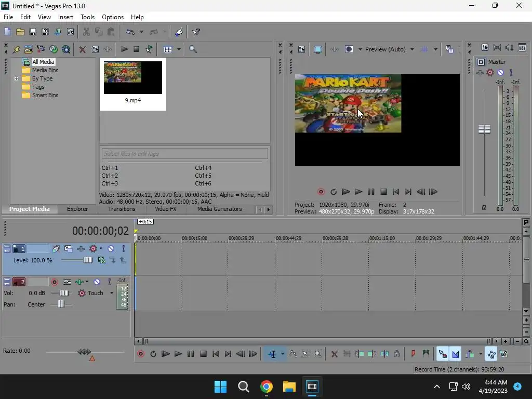This screenshot has width=532, height=399.
Task: Switch to the Video FX tab
Action: tap(166, 209)
